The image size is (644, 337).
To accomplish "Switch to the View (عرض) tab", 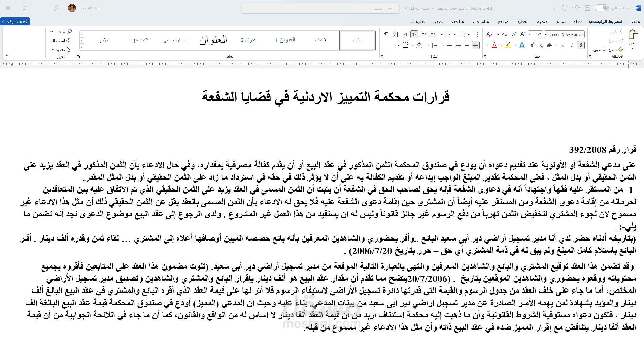I will [x=438, y=22].
